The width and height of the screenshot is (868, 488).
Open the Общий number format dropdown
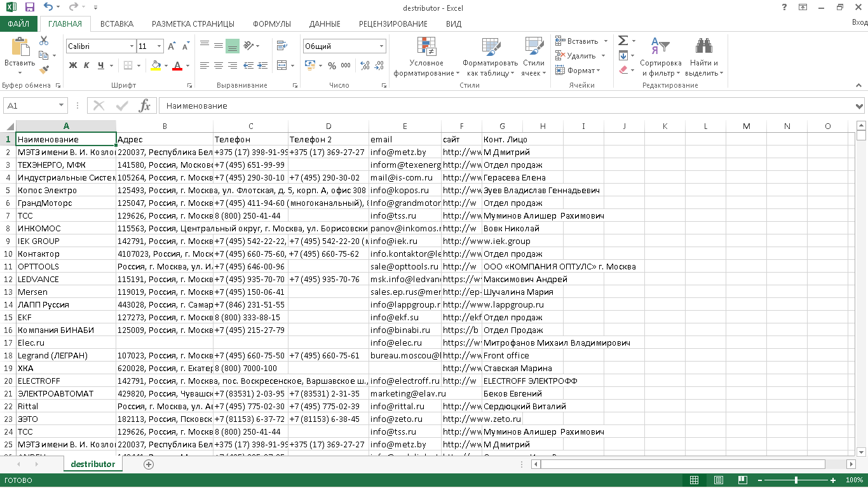click(382, 46)
